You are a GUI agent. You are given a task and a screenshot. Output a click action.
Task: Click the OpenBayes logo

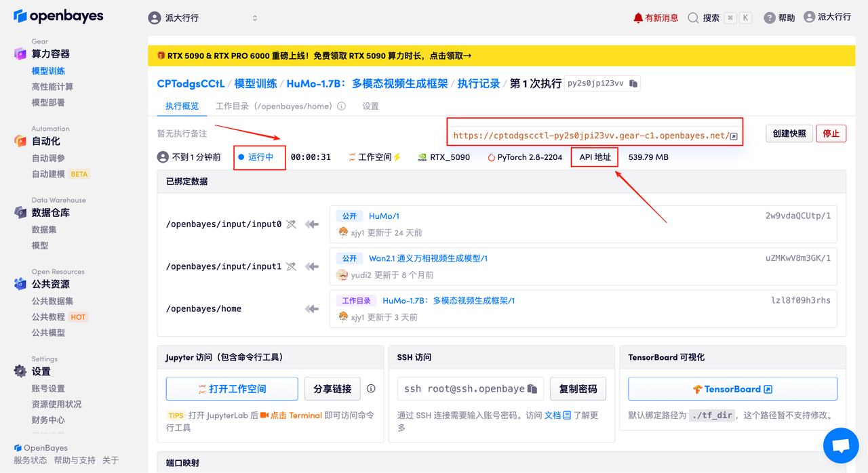click(x=58, y=16)
